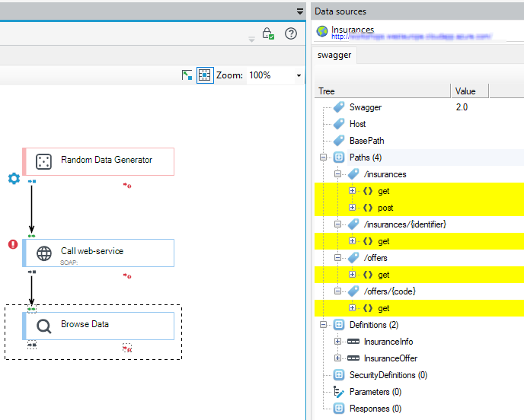Click Call web-service output port

tap(32, 272)
